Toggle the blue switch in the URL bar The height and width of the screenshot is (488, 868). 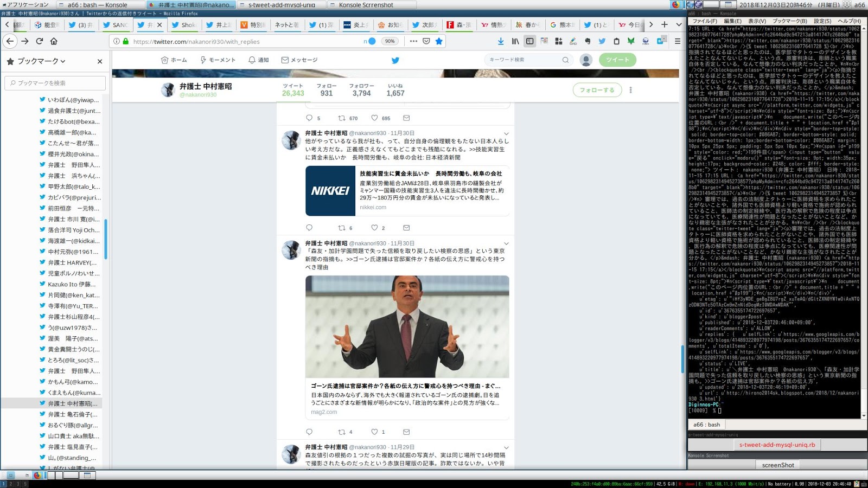click(x=371, y=41)
